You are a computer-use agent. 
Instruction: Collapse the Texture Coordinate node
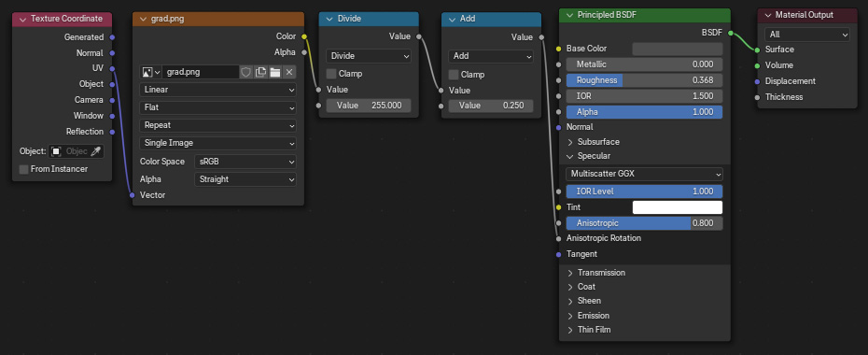tap(22, 19)
